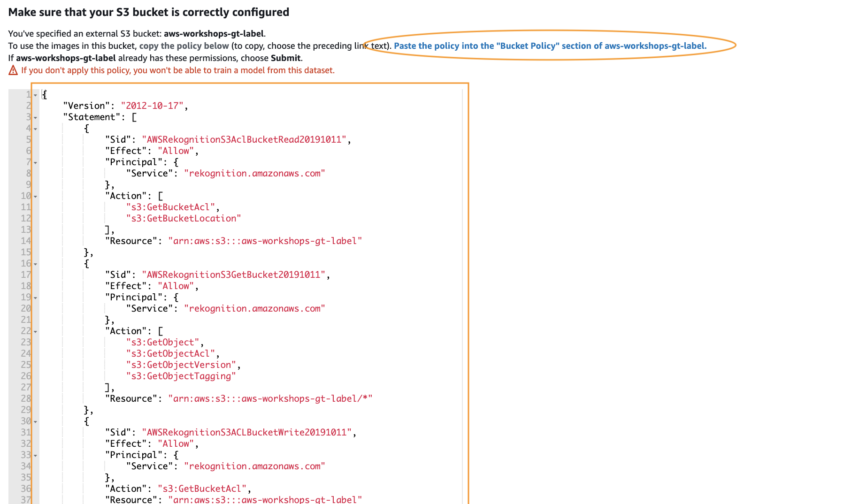Image resolution: width=844 pixels, height=504 pixels.
Task: Click "s3:GetBucketAcl" on line 11
Action: click(x=170, y=207)
